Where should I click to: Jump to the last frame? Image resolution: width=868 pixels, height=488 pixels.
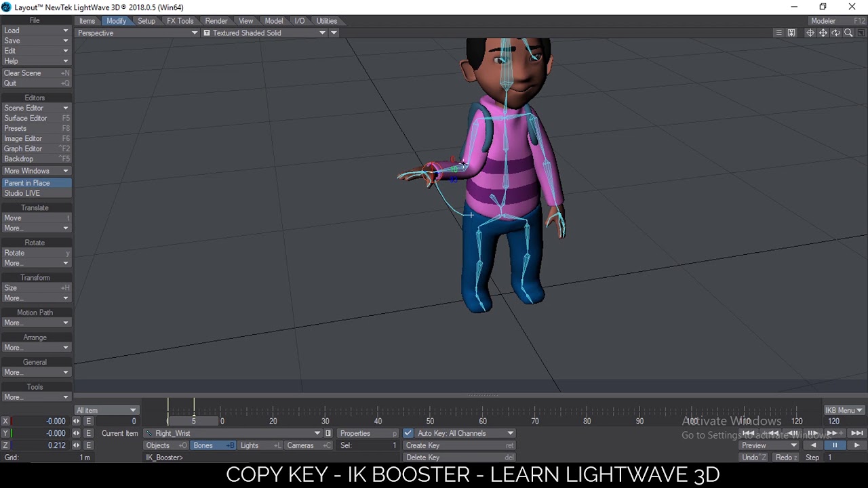pos(857,433)
